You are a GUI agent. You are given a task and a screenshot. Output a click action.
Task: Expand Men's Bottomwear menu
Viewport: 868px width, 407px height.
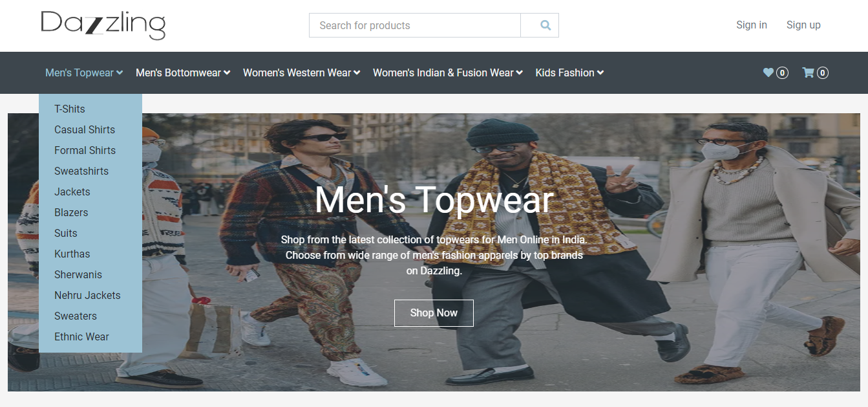(183, 72)
